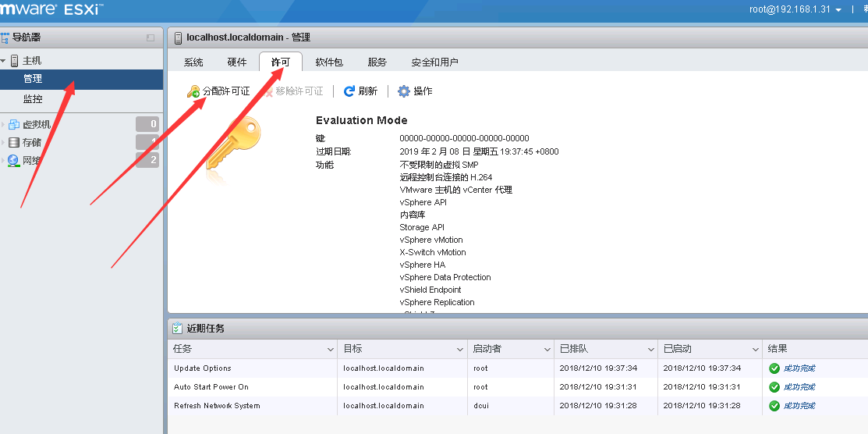
Task: Click the host icon beside localhost.localdomain title
Action: pyautogui.click(x=178, y=37)
